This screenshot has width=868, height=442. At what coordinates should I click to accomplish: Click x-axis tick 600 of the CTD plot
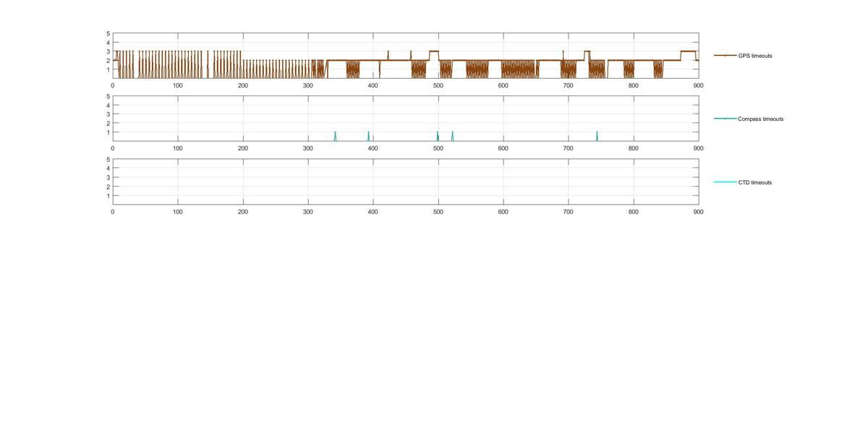[503, 212]
